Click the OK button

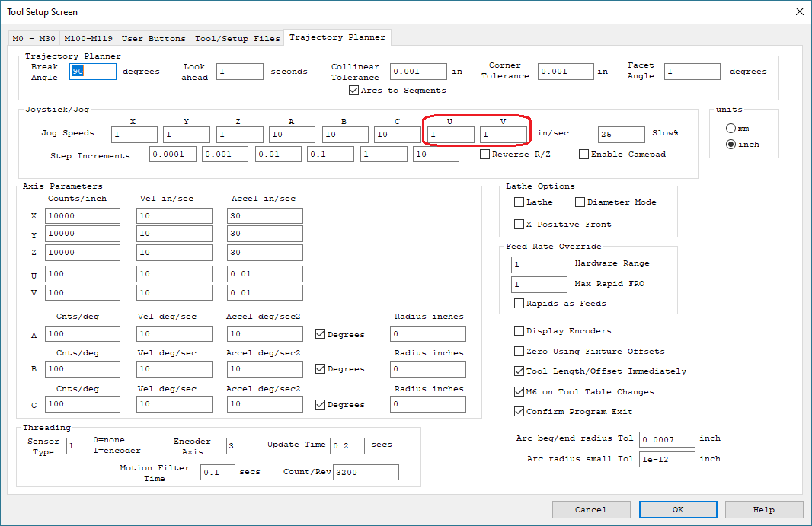pyautogui.click(x=678, y=509)
